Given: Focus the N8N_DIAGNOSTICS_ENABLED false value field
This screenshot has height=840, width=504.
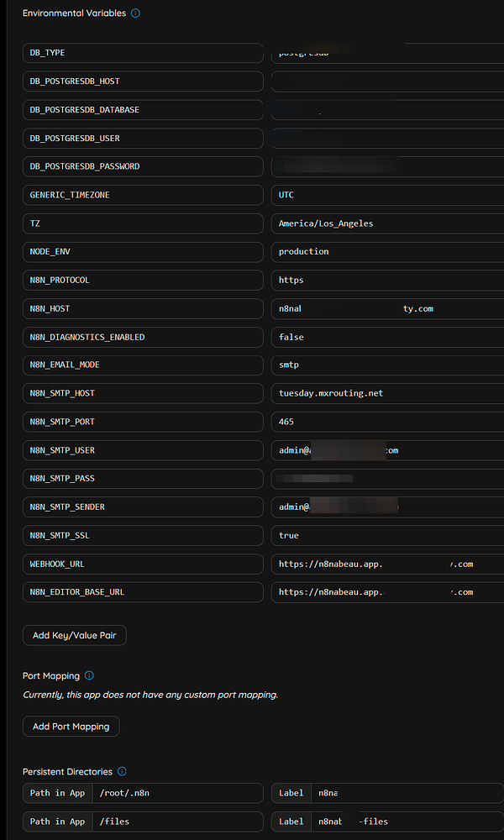Looking at the screenshot, I should [386, 337].
